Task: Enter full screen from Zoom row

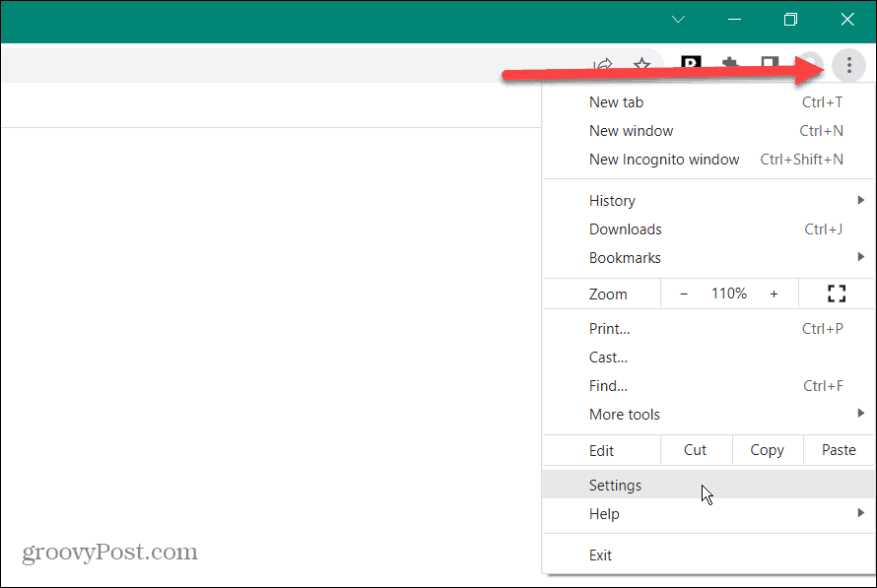Action: point(837,294)
